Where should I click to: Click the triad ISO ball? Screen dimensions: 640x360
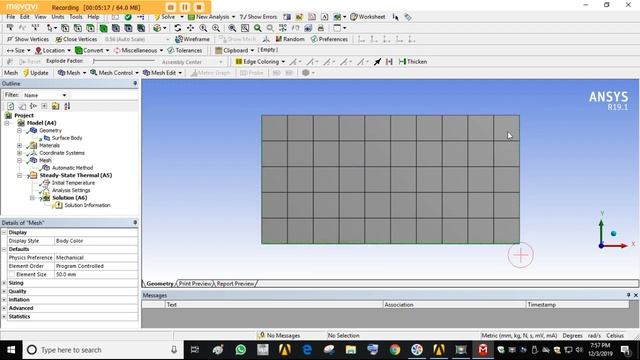point(613,233)
